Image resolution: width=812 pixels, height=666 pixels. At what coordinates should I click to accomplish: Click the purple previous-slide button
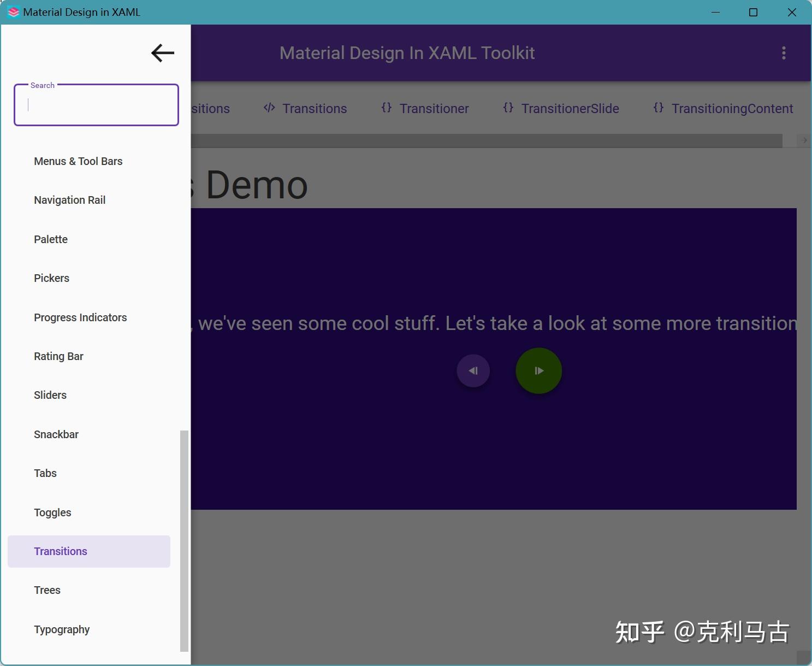click(x=473, y=370)
